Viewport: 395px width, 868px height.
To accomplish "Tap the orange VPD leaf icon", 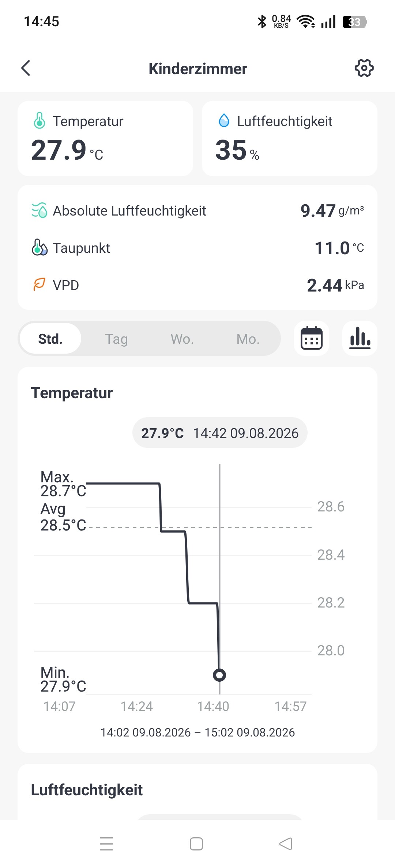I will 39,285.
